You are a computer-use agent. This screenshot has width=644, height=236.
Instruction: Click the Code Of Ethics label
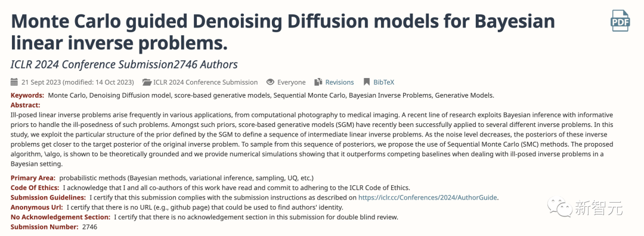click(35, 188)
